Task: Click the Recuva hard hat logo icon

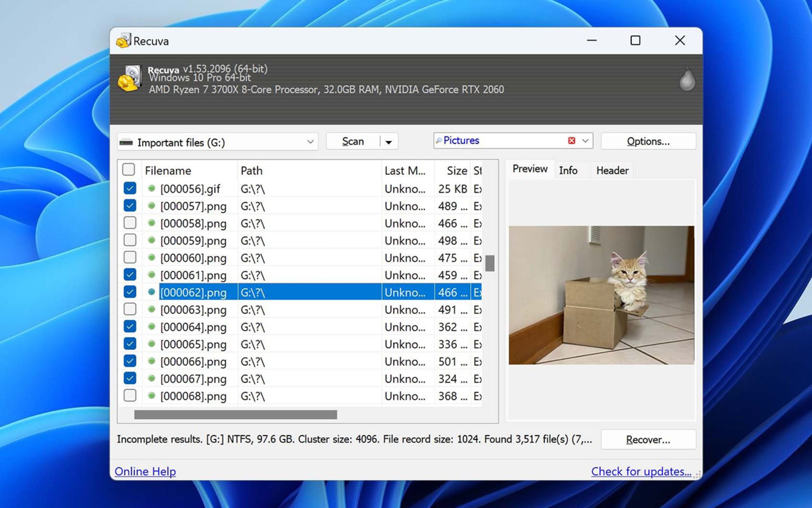Action: 129,79
